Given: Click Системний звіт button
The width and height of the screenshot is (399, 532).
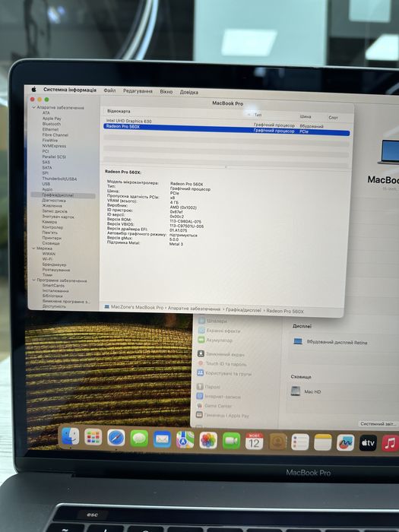Looking at the screenshot, I should [x=378, y=424].
